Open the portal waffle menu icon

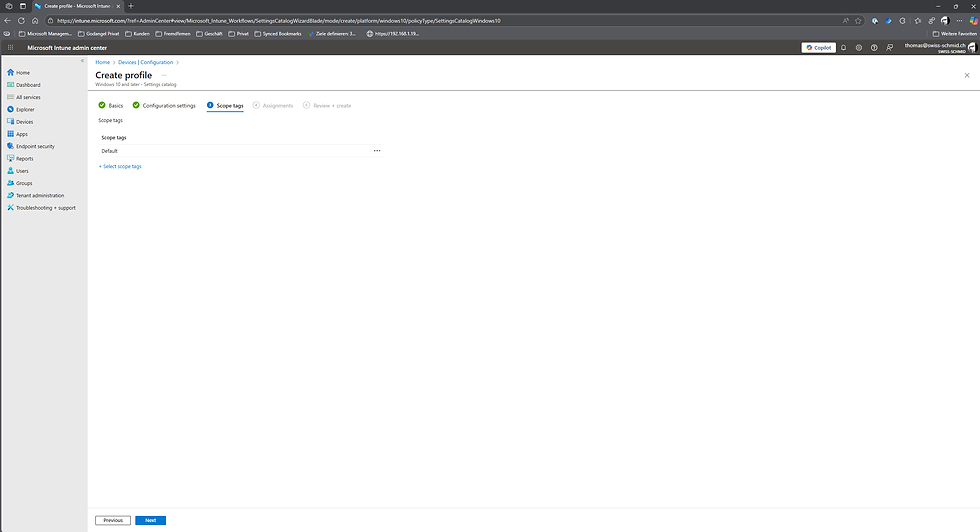pos(10,48)
